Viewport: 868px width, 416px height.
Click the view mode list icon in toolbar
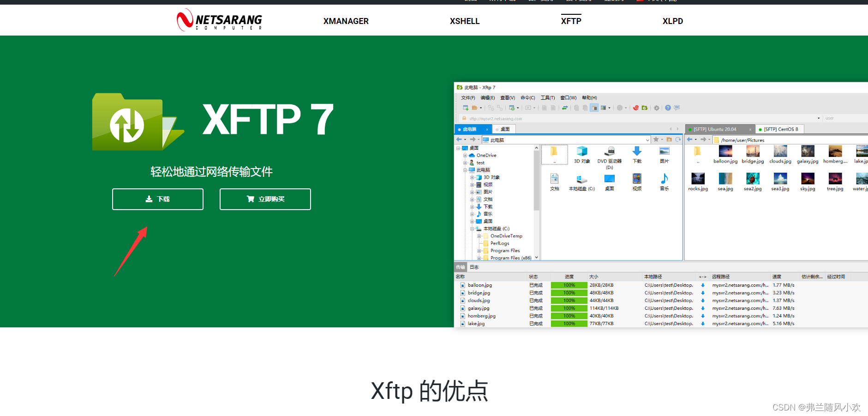tap(603, 108)
